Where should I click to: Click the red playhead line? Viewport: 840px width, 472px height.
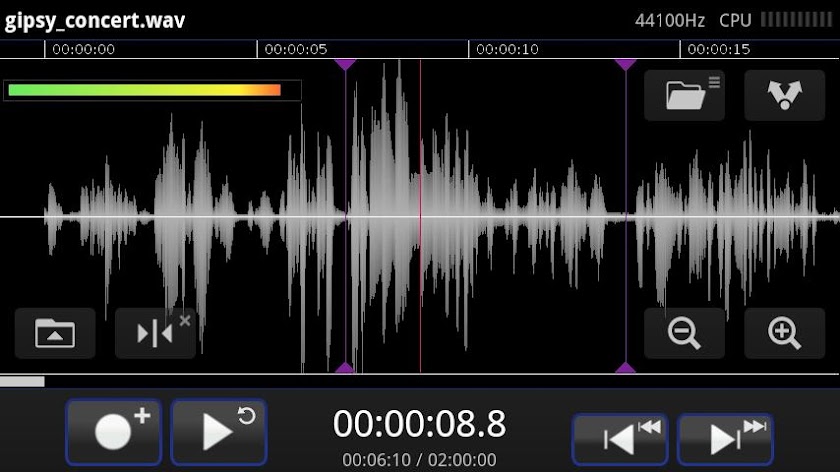421,214
